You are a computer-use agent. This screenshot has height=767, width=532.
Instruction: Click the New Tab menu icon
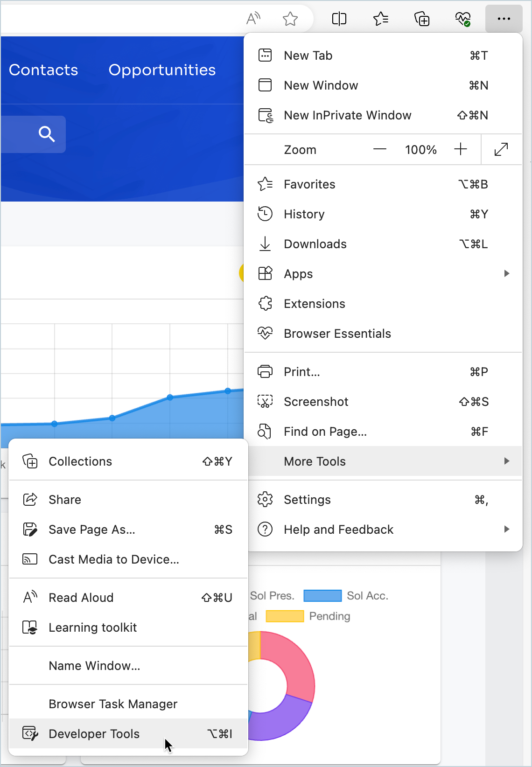[x=265, y=55]
